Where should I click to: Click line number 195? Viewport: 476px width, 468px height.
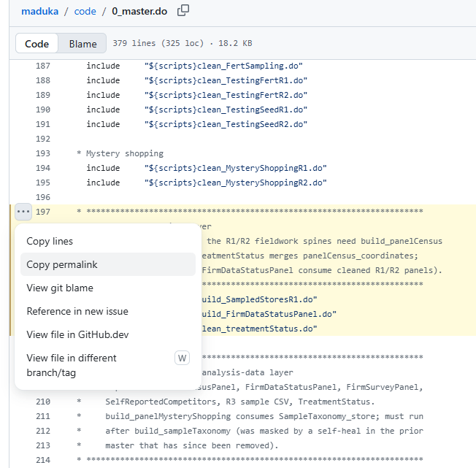pyautogui.click(x=43, y=183)
